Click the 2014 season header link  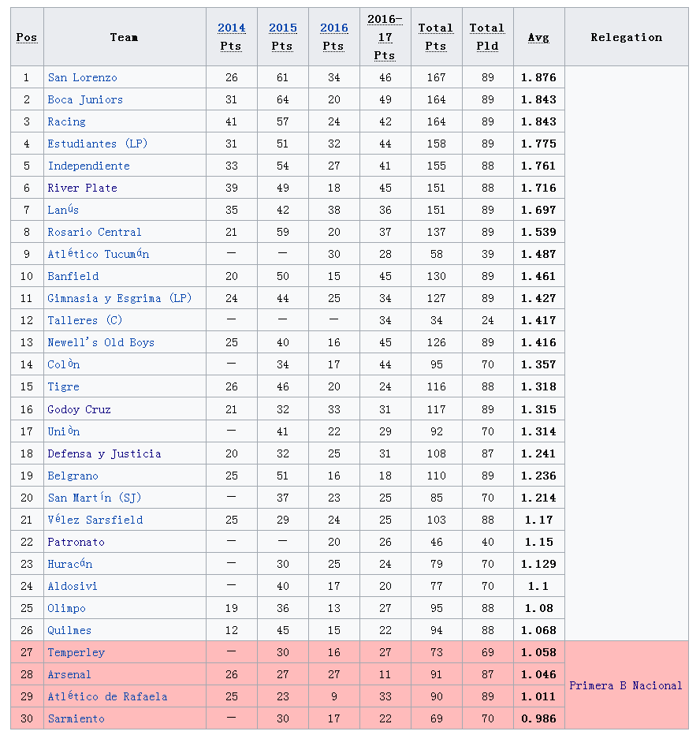(232, 28)
